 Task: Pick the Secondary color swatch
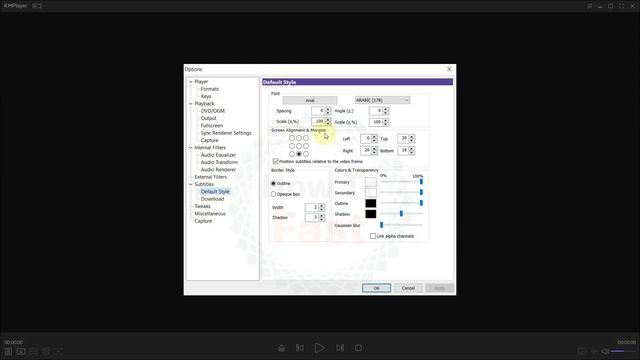371,193
